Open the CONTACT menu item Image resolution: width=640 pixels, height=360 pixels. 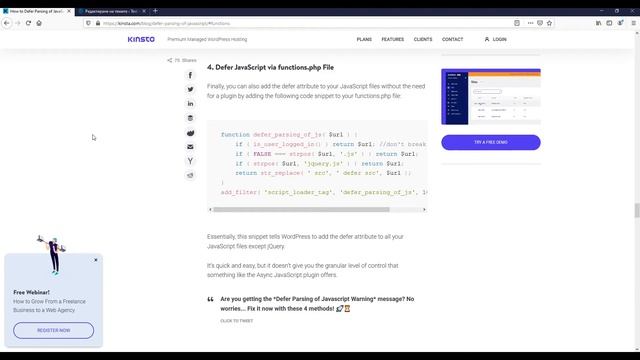453,40
